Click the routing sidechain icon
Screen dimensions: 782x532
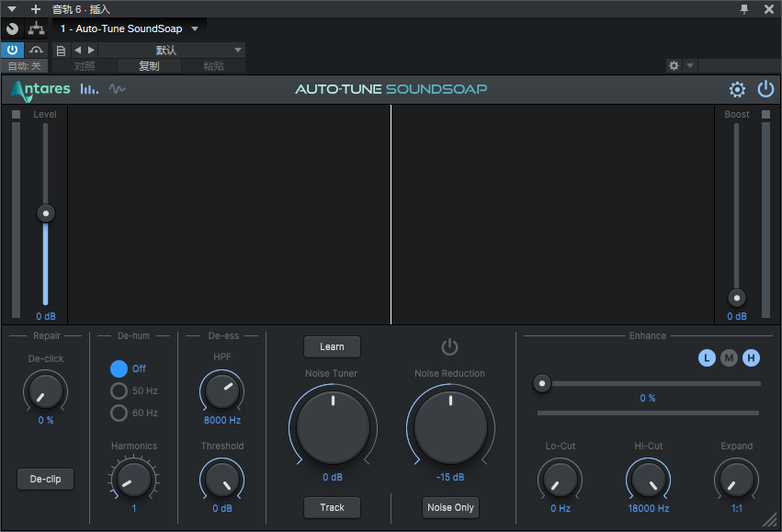pyautogui.click(x=36, y=28)
